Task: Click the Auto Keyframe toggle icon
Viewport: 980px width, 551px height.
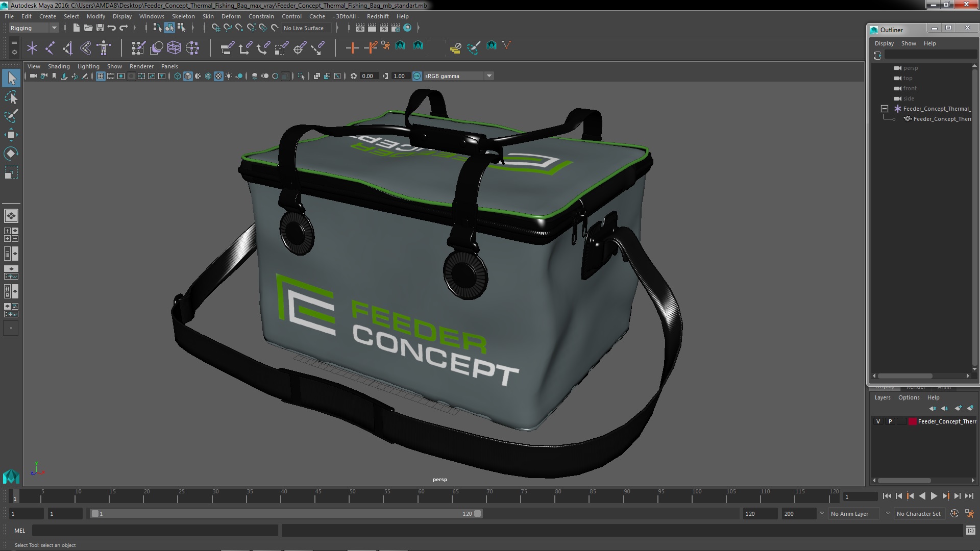Action: [954, 514]
